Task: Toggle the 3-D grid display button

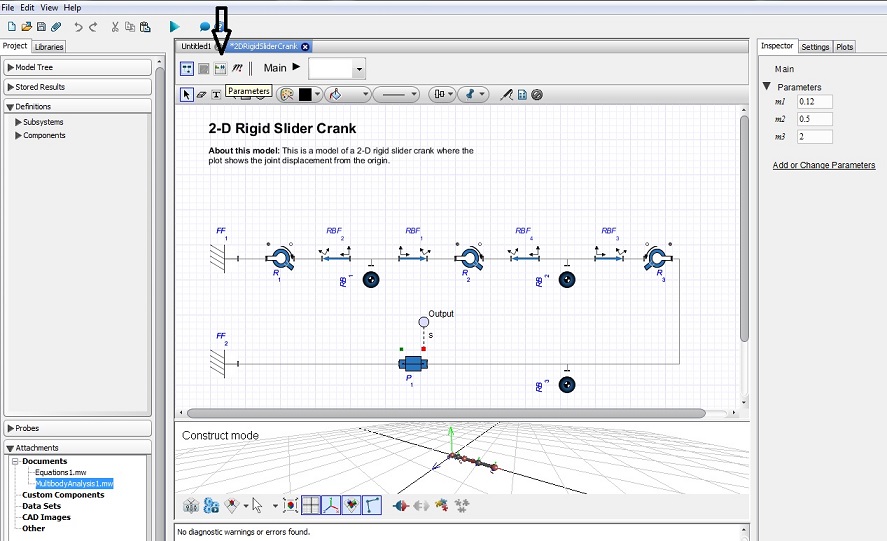Action: coord(311,506)
